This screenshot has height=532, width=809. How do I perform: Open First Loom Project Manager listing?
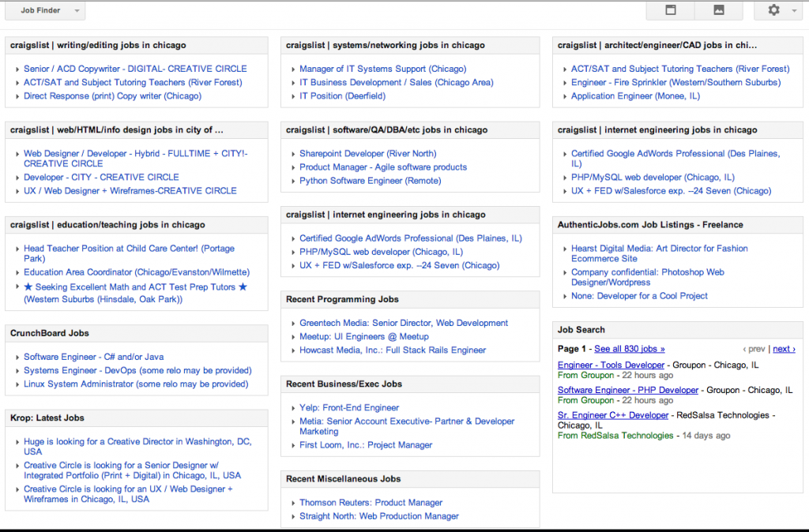pos(366,445)
